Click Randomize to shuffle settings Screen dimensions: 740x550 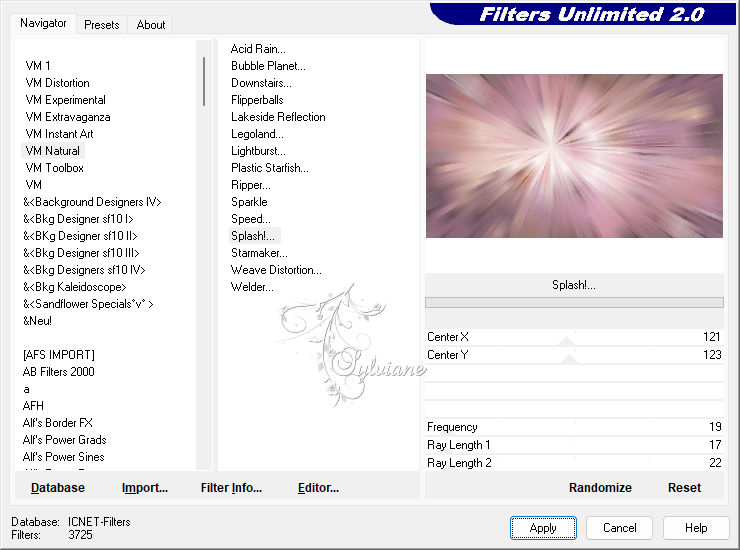point(600,488)
